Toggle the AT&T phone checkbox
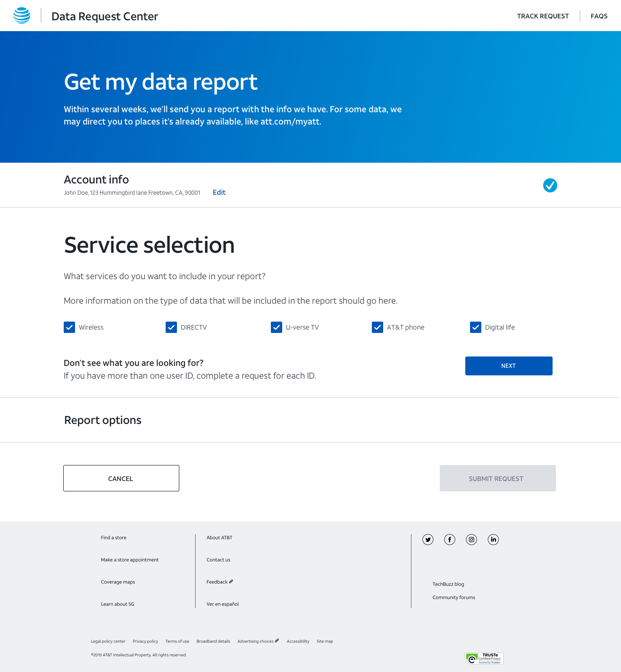The height and width of the screenshot is (672, 621). click(x=378, y=327)
